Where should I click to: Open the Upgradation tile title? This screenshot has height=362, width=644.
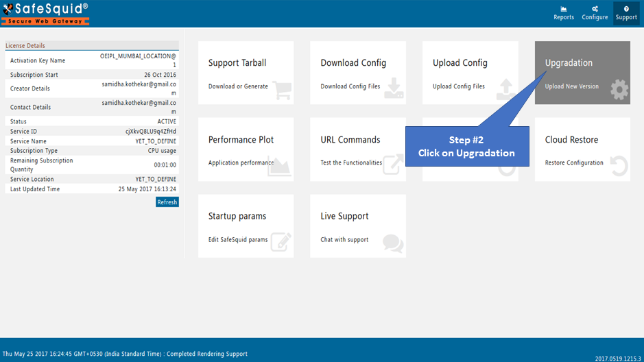[569, 63]
